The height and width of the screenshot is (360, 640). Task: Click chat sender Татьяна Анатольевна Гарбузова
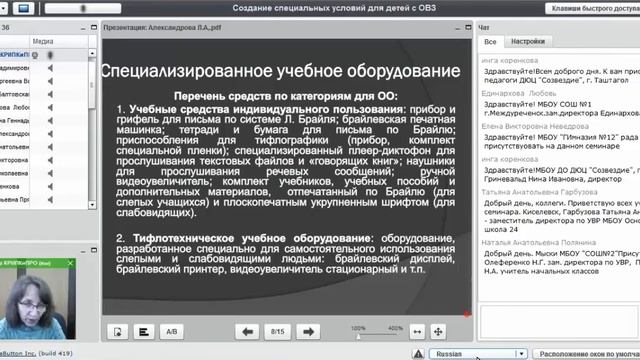tap(539, 192)
